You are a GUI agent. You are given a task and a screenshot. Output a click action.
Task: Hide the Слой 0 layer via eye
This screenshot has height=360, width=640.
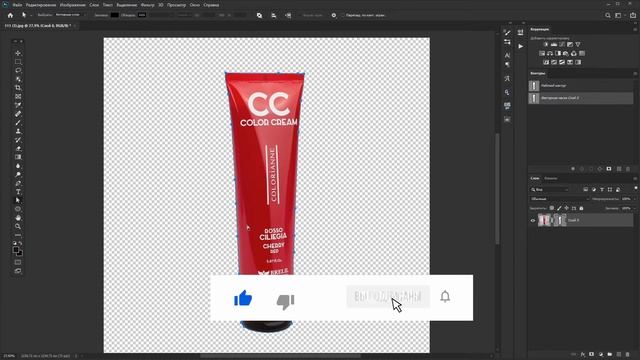pos(533,220)
